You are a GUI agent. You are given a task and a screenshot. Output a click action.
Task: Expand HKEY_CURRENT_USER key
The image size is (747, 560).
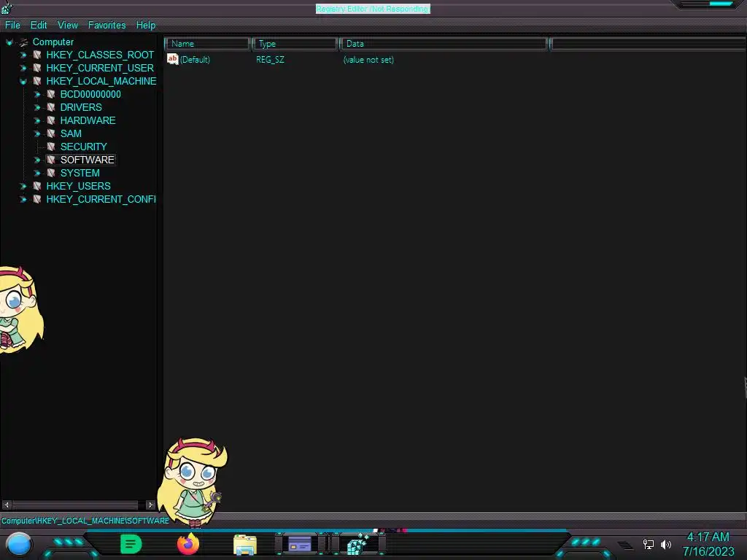click(23, 68)
